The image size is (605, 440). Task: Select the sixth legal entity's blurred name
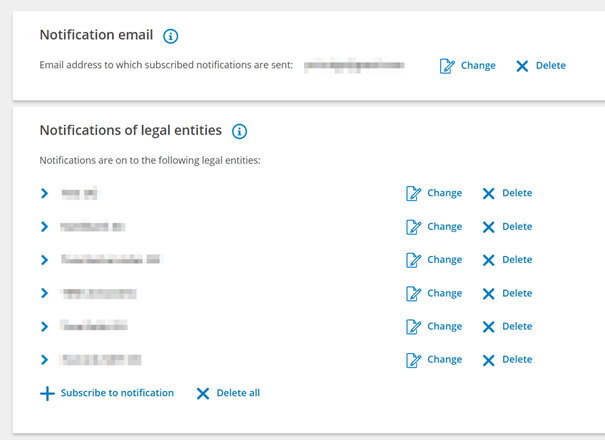click(x=101, y=360)
